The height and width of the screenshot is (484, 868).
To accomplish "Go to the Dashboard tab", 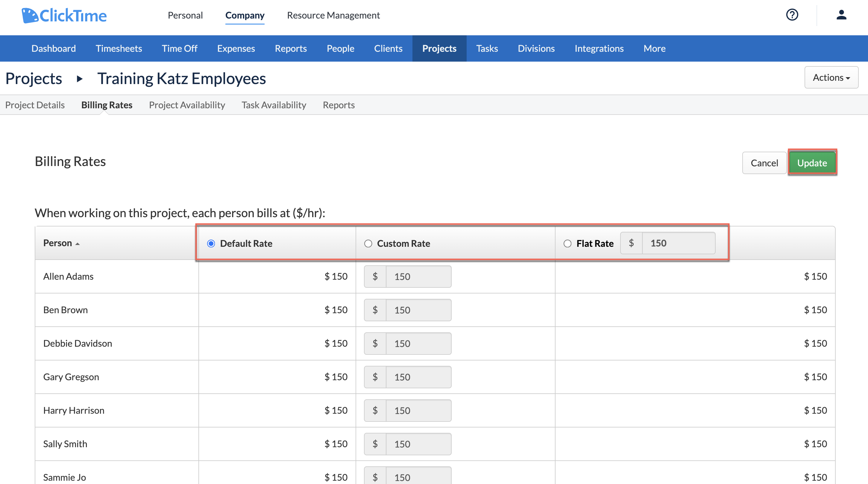I will coord(54,48).
